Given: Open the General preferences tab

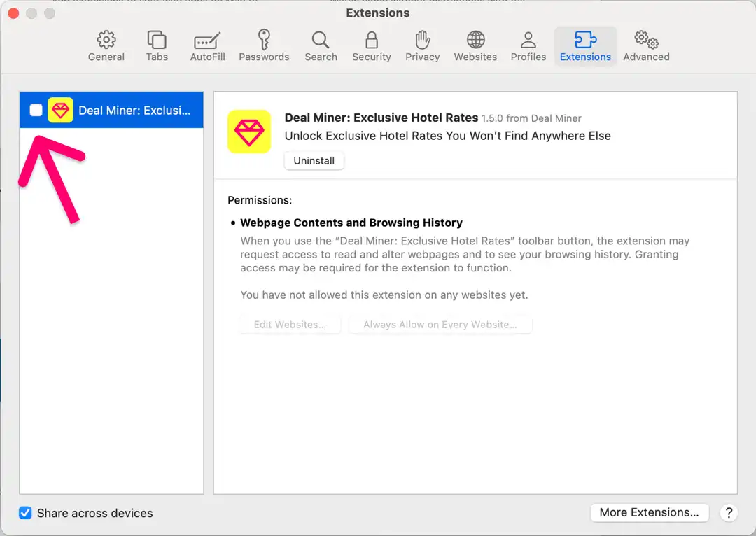Looking at the screenshot, I should (106, 47).
